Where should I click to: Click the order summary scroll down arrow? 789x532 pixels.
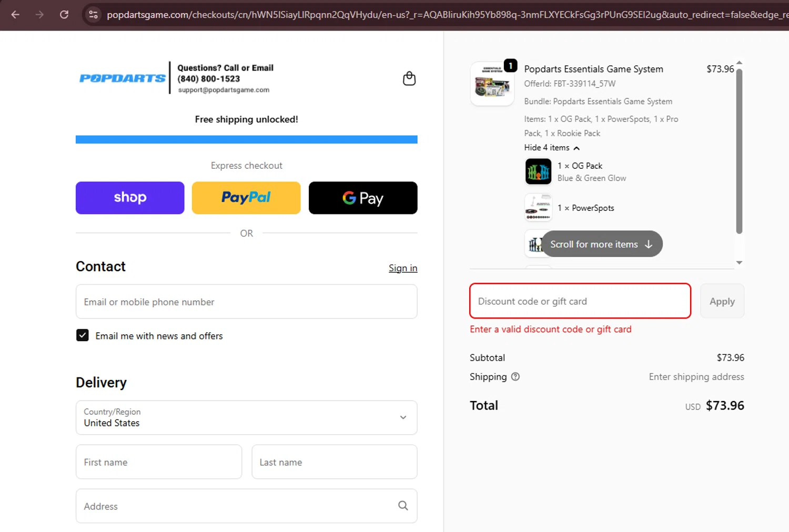(739, 262)
